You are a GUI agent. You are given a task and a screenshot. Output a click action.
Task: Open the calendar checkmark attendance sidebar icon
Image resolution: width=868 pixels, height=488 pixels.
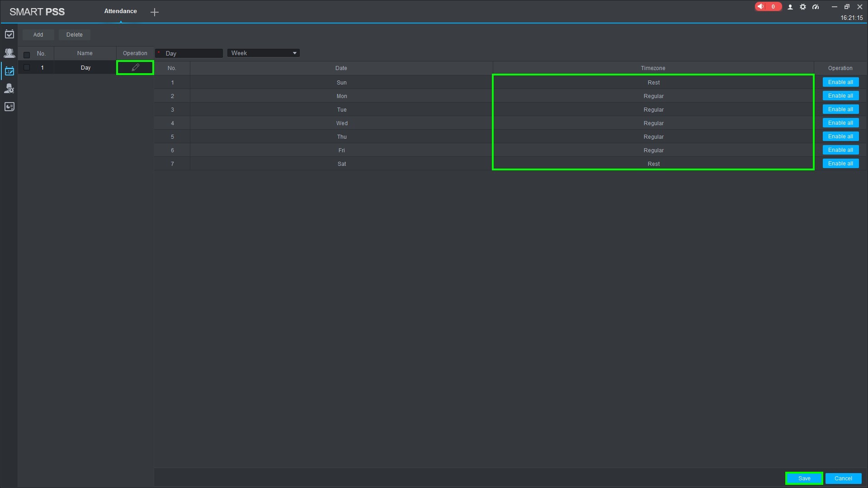[x=9, y=34]
